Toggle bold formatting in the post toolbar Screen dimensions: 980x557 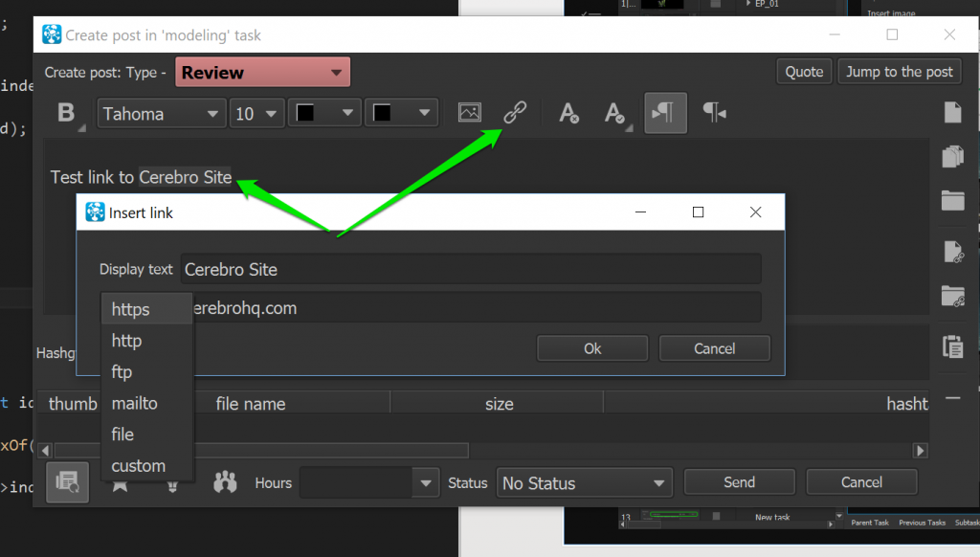[x=66, y=113]
